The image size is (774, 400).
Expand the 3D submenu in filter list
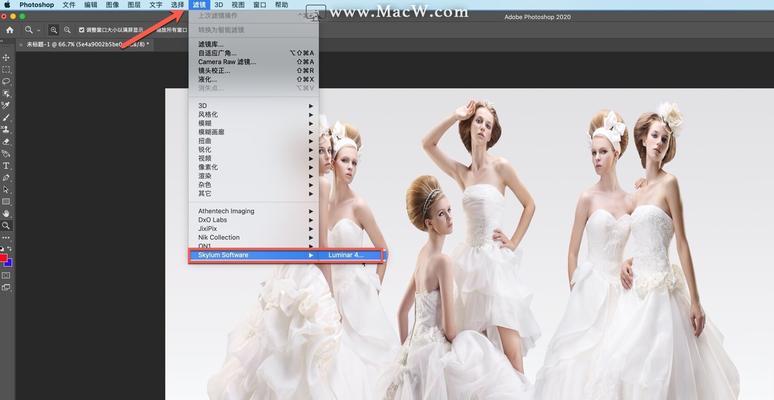coord(254,106)
